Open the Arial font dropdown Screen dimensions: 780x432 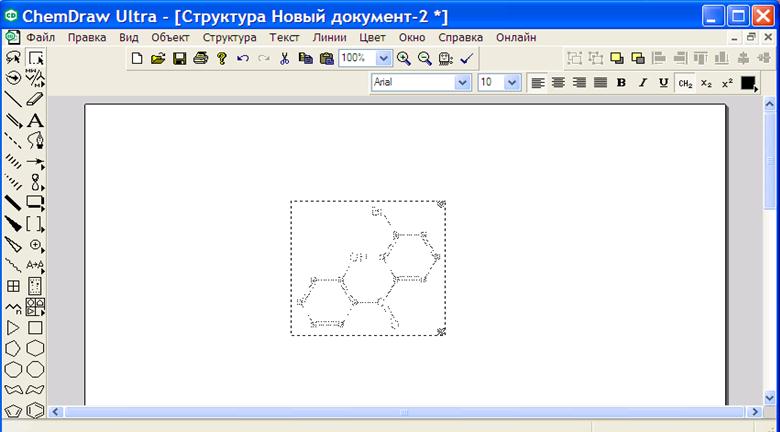point(462,83)
